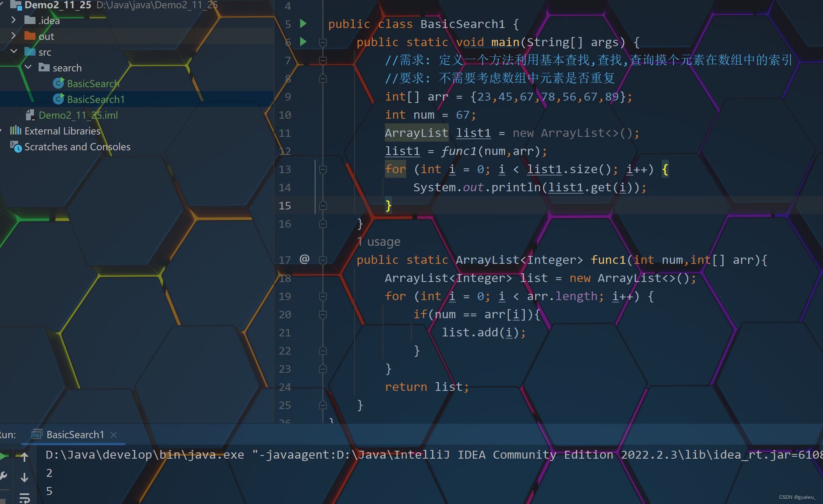Screen dimensions: 823x504
Task: Expand the out folder
Action: [13, 36]
